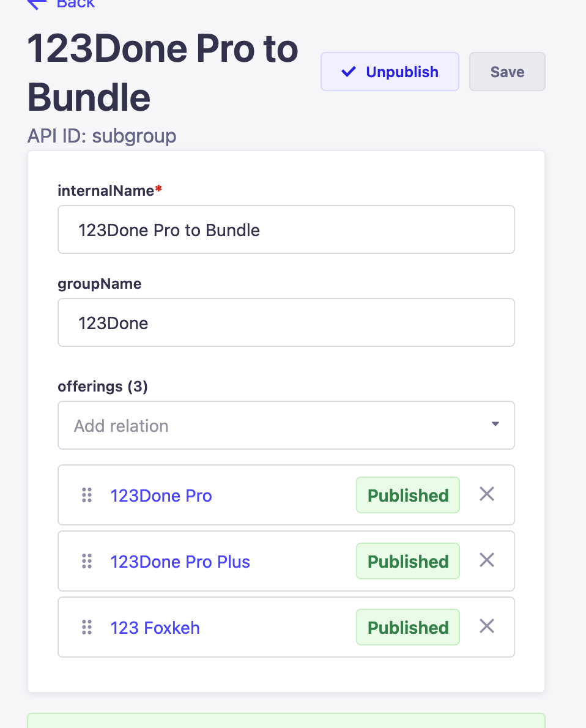Focus the groupName text field
Screen dimensions: 586x728
coord(286,322)
